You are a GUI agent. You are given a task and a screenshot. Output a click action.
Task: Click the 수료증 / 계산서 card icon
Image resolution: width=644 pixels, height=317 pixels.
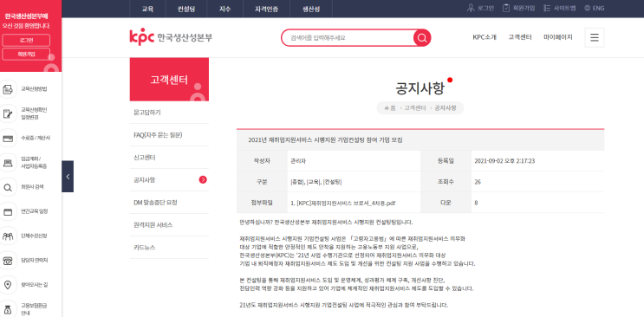pyautogui.click(x=8, y=138)
